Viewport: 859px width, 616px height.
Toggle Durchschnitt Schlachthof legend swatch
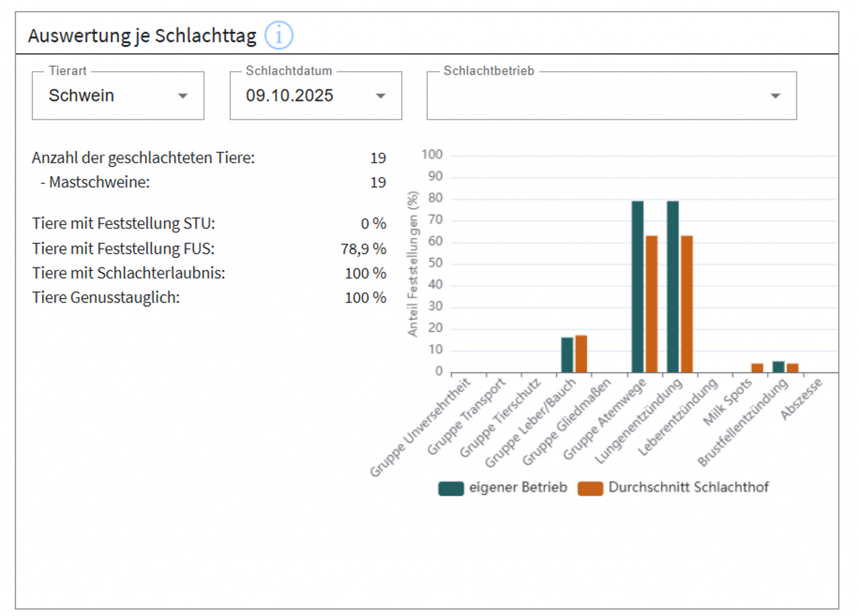point(590,488)
